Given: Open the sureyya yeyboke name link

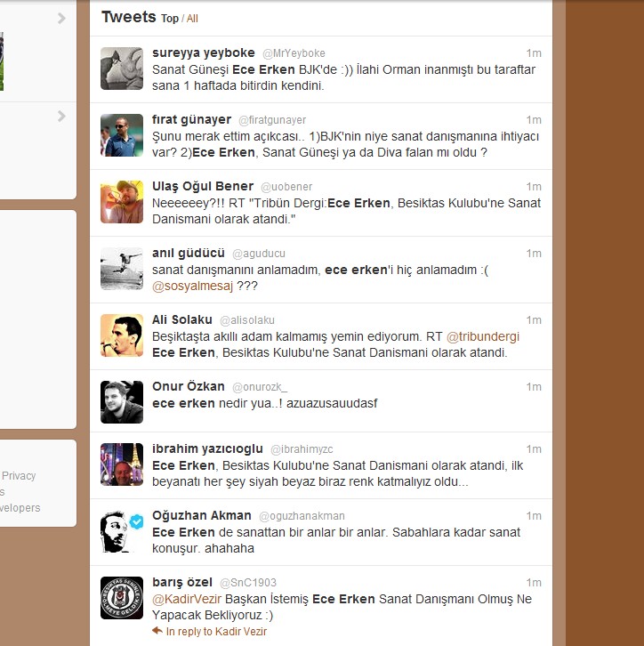Looking at the screenshot, I should click(204, 52).
